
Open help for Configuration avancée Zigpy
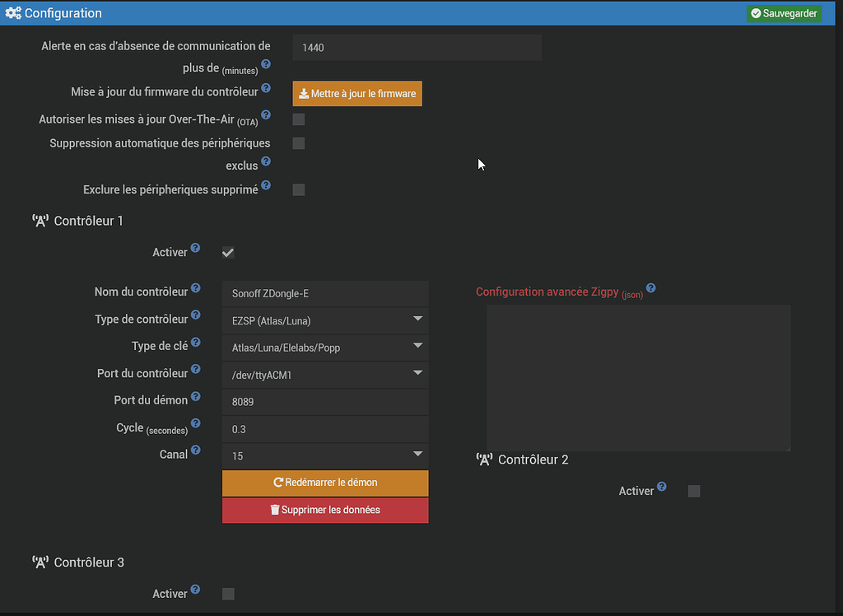click(x=650, y=287)
